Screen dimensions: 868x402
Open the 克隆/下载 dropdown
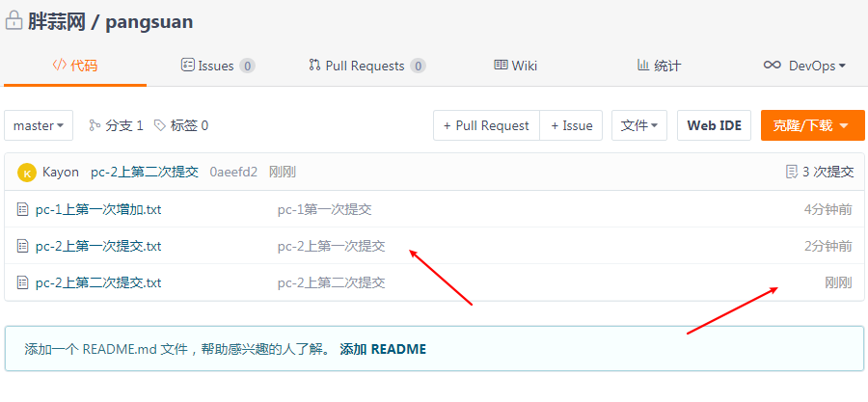coord(812,125)
